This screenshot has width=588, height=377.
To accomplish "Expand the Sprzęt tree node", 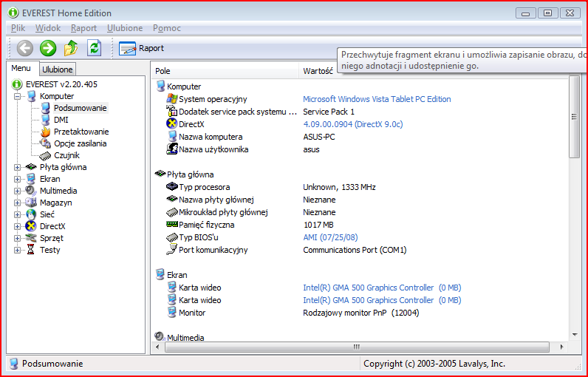I will [17, 238].
